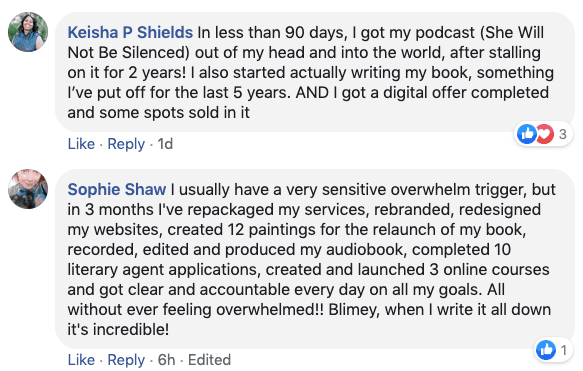This screenshot has width=583, height=371.
Task: Click Keisha's comment text bubble about podcast
Action: tap(315, 72)
